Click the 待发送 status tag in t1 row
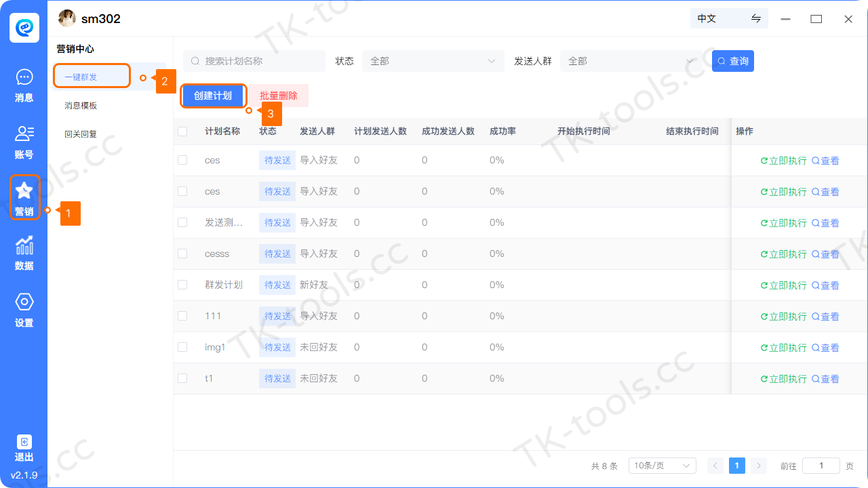The image size is (868, 488). 277,378
